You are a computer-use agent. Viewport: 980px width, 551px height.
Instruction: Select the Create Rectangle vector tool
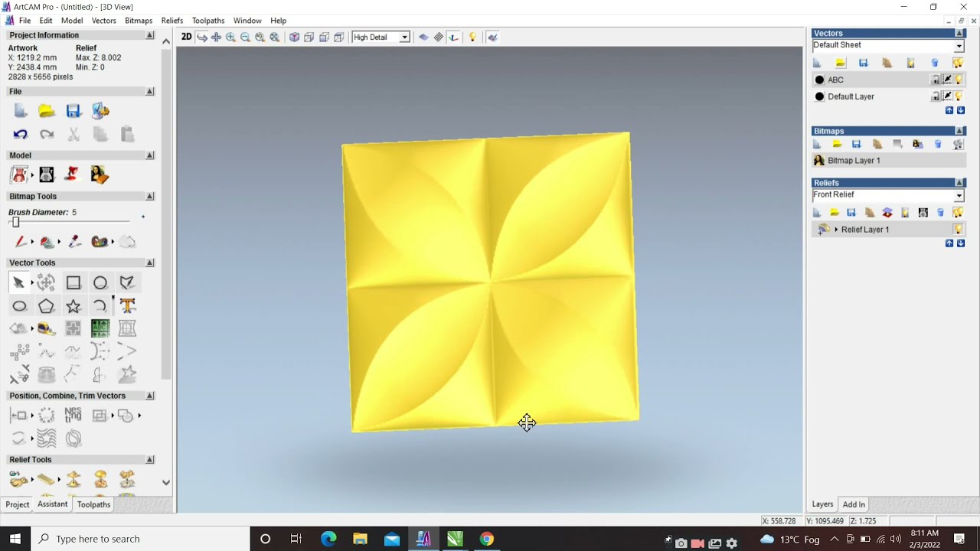click(73, 283)
